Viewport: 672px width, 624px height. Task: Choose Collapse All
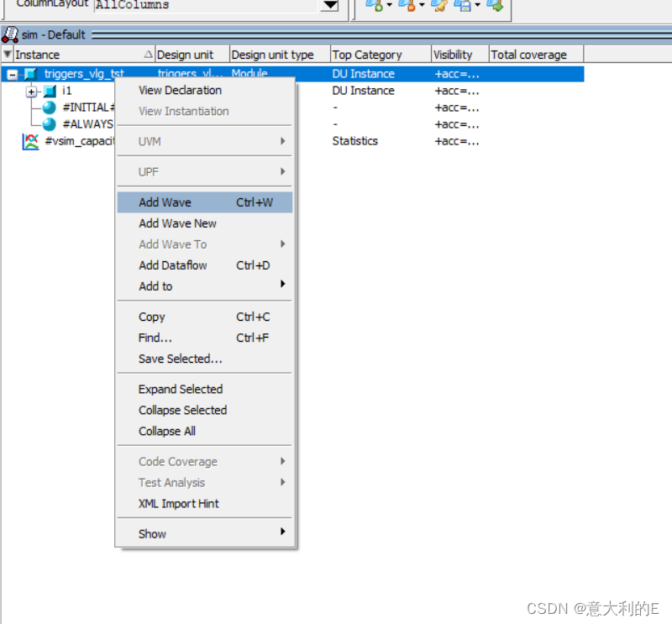tap(205, 431)
